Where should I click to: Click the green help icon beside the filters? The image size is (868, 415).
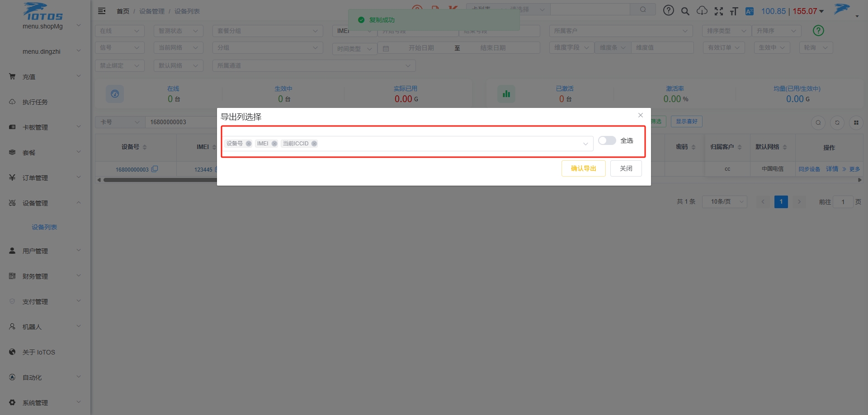(x=818, y=31)
